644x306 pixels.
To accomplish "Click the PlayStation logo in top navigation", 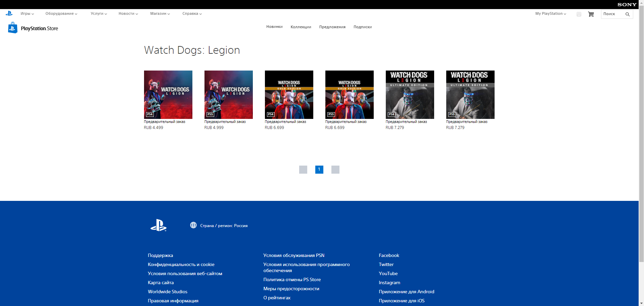I will pyautogui.click(x=9, y=13).
